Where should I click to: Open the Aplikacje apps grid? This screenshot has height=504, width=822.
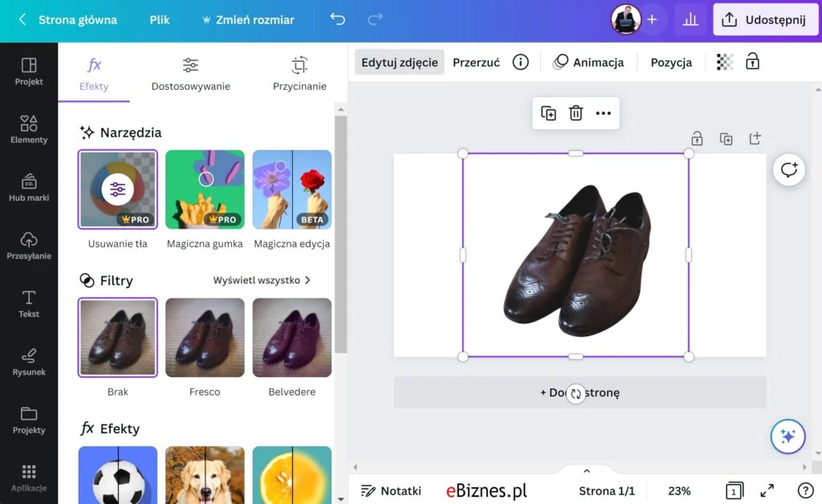[x=29, y=478]
